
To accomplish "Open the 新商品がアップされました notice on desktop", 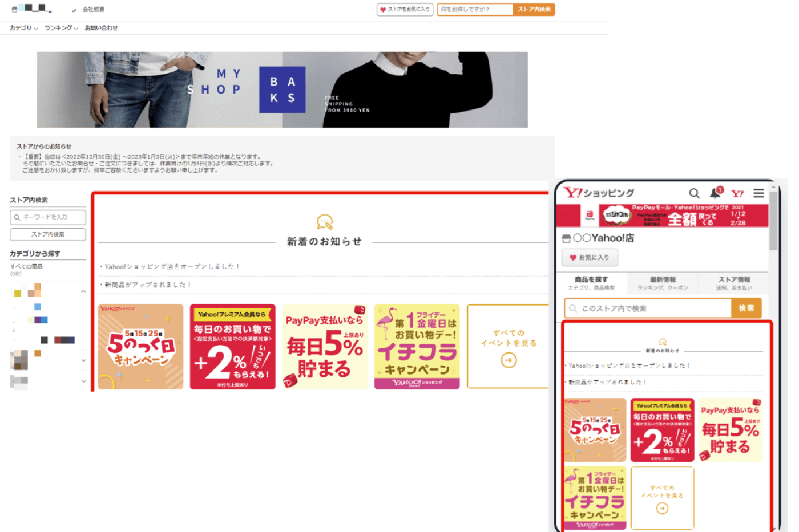I will [147, 285].
